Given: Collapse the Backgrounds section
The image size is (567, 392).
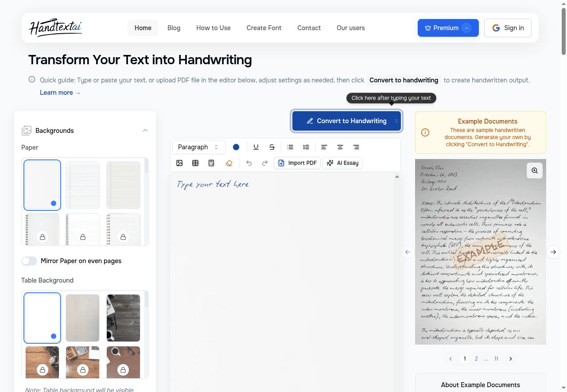Looking at the screenshot, I should tap(145, 131).
